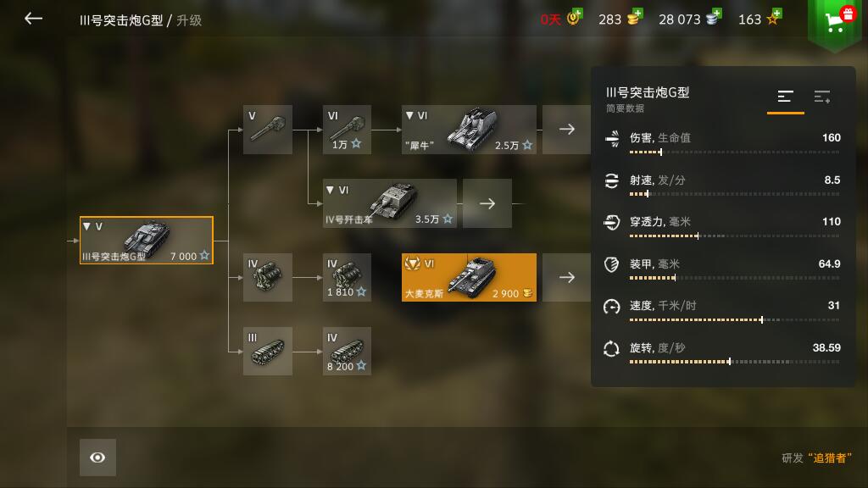Select the tier V gun module
Screen dimensions: 868x488
(267, 130)
